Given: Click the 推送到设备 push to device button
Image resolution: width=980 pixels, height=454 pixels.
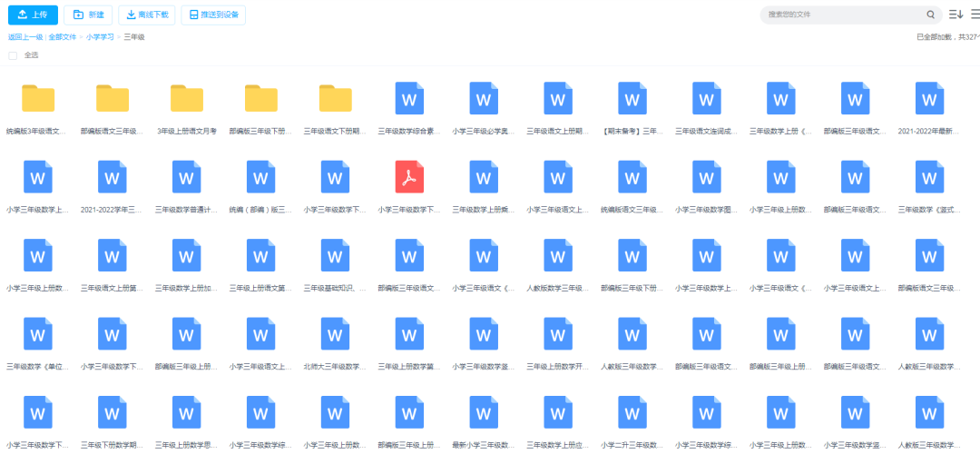Looking at the screenshot, I should click(x=213, y=15).
